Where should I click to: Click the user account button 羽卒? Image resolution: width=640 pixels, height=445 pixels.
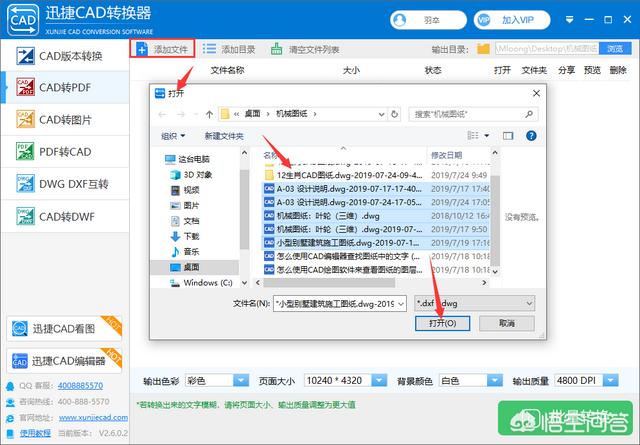click(428, 20)
